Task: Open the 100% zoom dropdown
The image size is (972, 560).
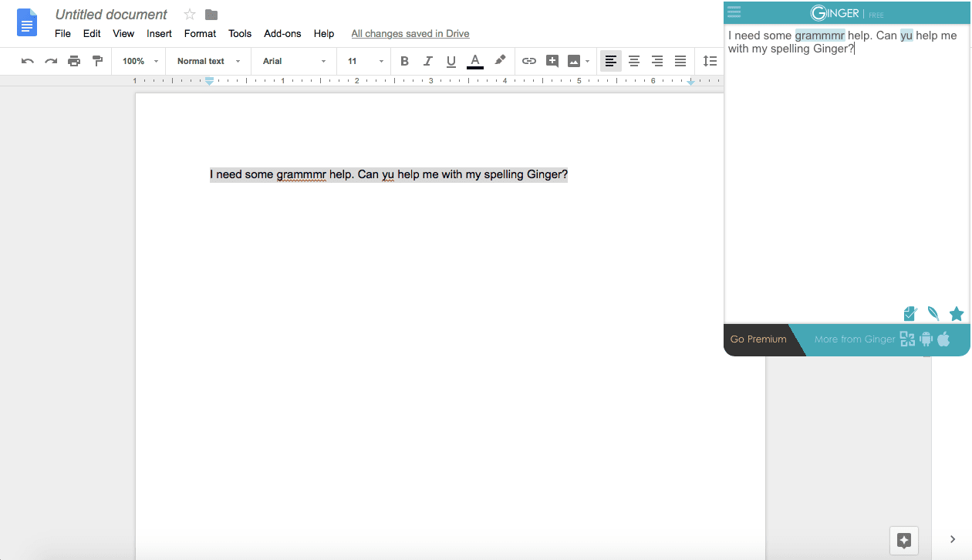Action: coord(140,61)
